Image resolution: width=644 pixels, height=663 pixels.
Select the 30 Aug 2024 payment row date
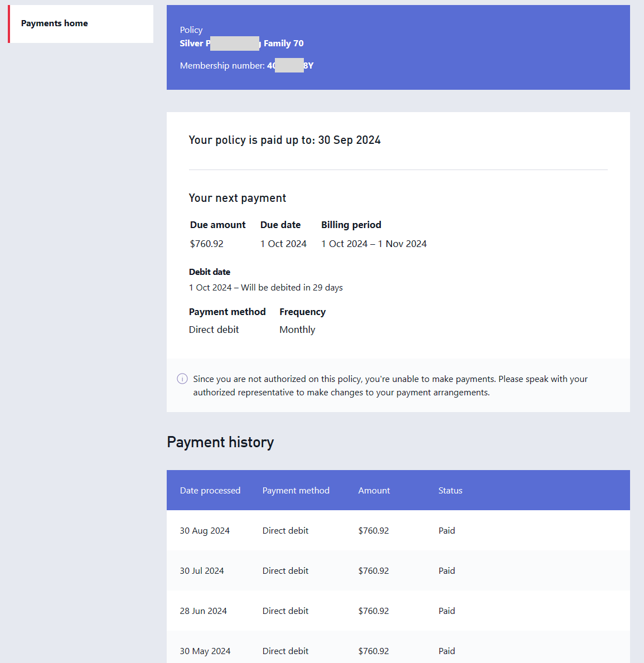pyautogui.click(x=205, y=531)
